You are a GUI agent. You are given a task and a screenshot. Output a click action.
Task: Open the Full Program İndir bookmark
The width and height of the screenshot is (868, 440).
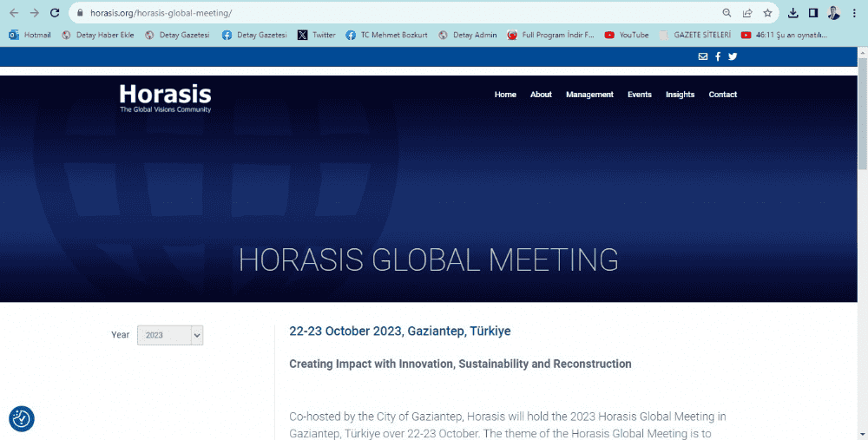click(551, 35)
